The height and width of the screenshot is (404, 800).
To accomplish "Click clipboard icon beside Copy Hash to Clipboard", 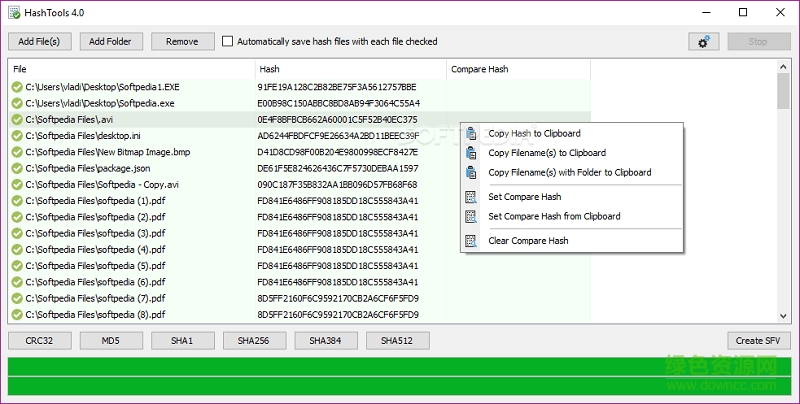I will [x=471, y=134].
